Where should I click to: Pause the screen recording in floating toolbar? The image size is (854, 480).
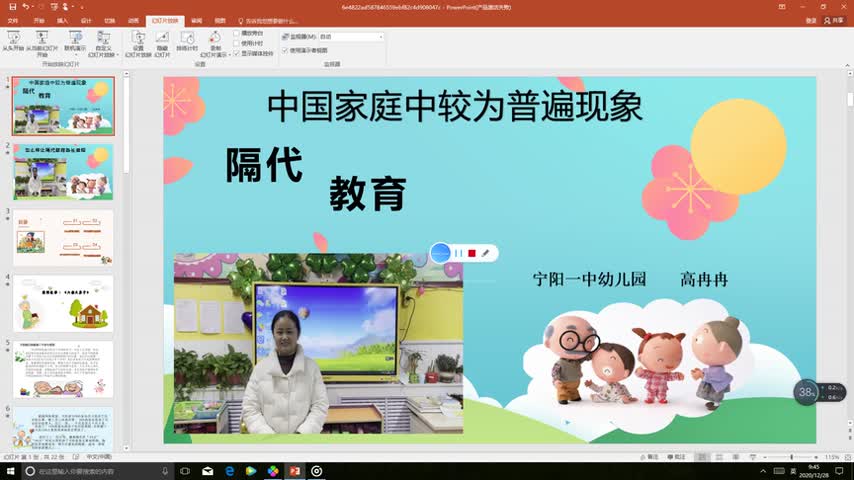coord(458,254)
